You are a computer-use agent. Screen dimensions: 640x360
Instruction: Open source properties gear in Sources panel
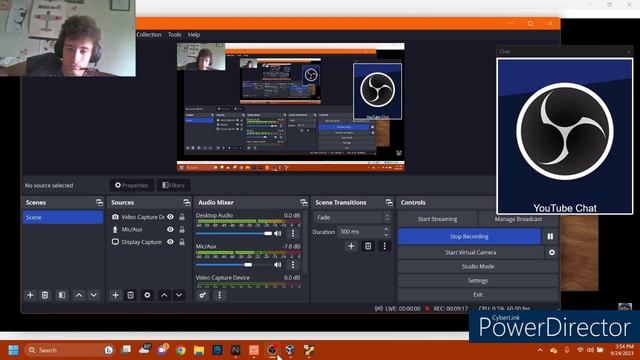147,295
